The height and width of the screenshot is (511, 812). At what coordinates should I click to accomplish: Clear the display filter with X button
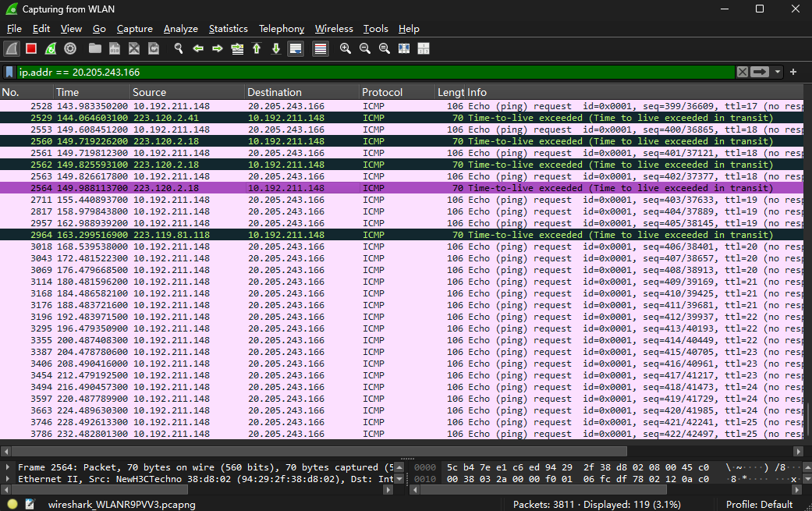pyautogui.click(x=743, y=72)
